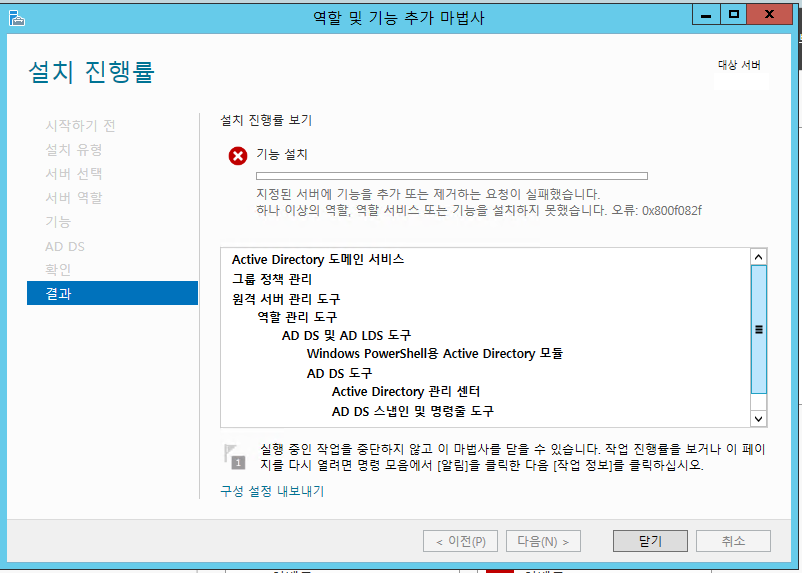802x573 pixels.
Task: Click the error code text 0x800f082f
Action: click(x=672, y=211)
